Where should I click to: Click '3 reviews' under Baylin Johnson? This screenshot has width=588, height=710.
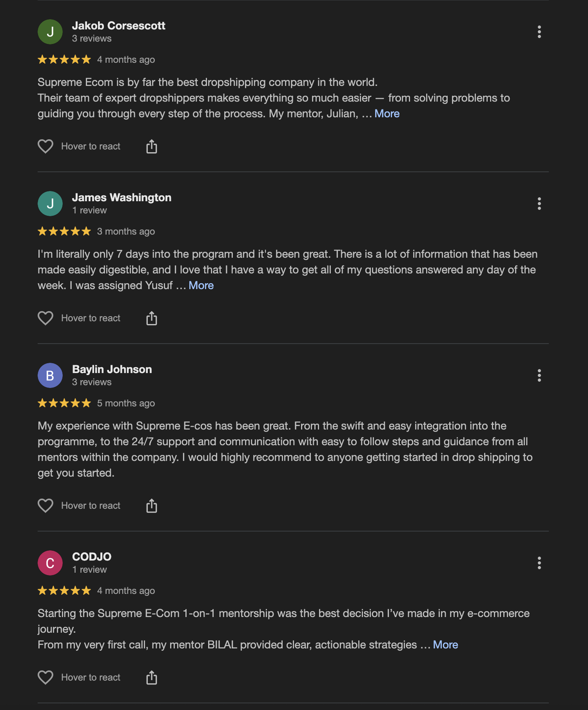click(x=92, y=382)
